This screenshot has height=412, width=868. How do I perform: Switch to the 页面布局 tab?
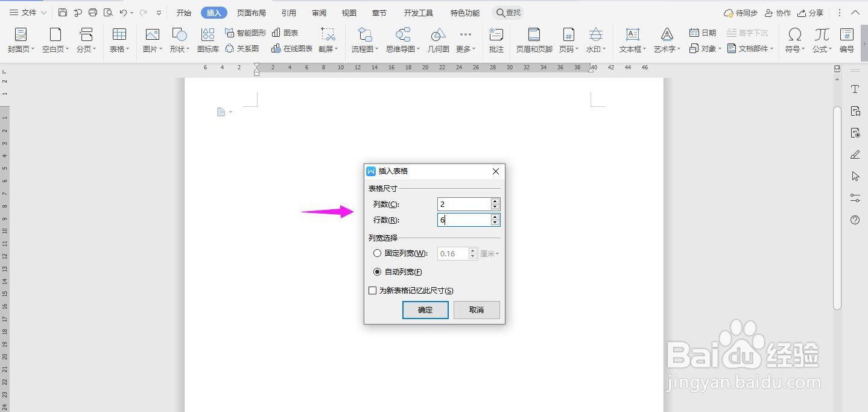[x=252, y=13]
